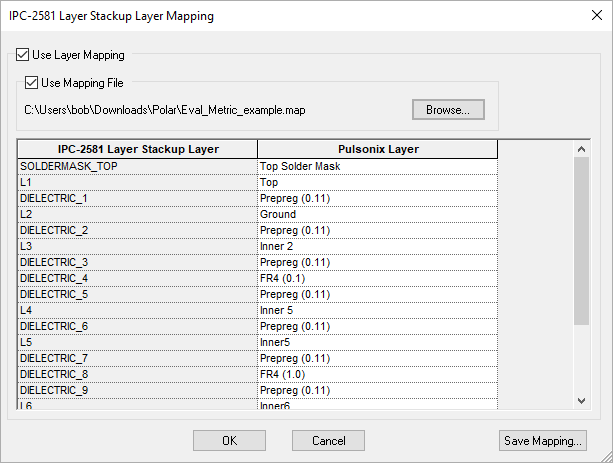613x463 pixels.
Task: Click the vertical scrollbar thumb
Action: click(582, 240)
